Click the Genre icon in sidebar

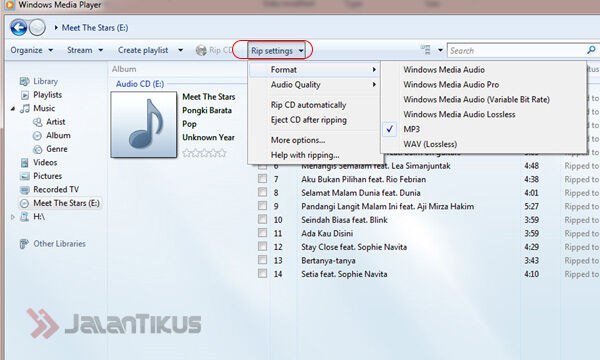coord(38,149)
